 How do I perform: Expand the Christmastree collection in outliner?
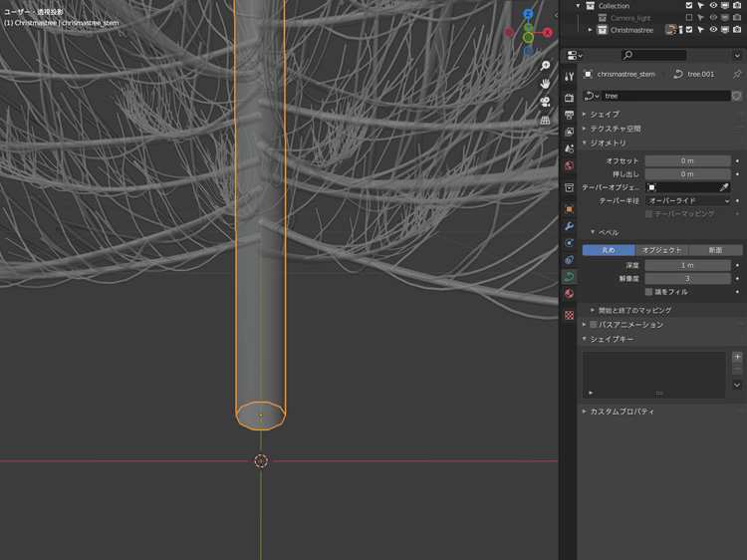point(590,30)
